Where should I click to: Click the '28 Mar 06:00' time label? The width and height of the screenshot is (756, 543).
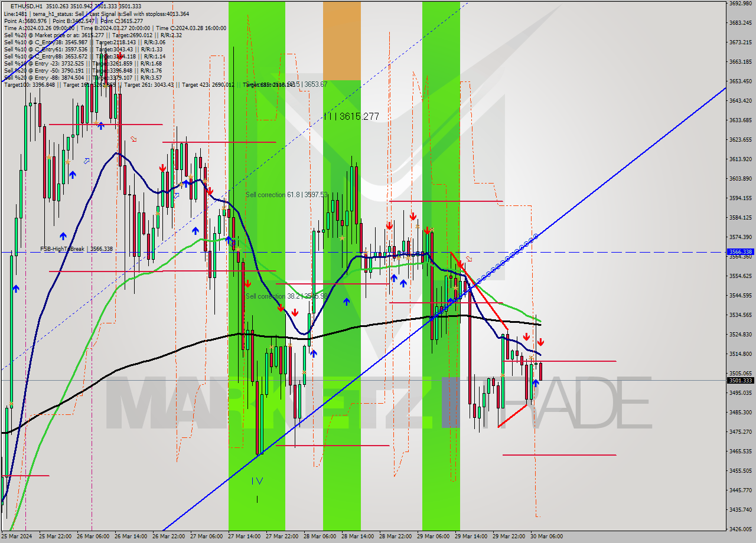tap(320, 537)
